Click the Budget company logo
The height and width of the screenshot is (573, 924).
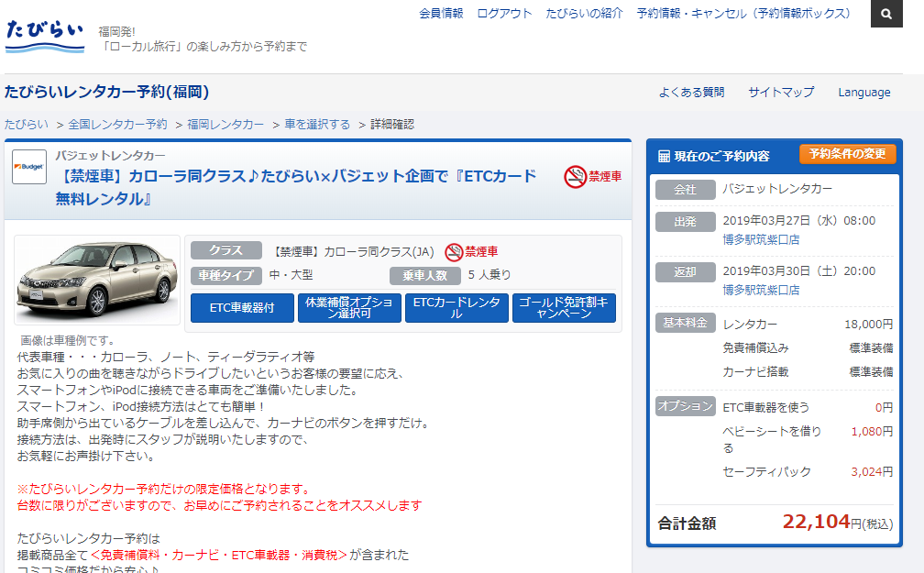29,167
